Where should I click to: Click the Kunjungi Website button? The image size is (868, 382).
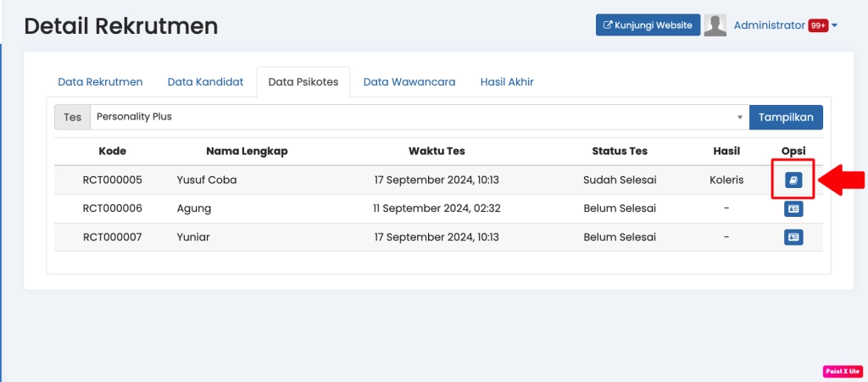648,25
